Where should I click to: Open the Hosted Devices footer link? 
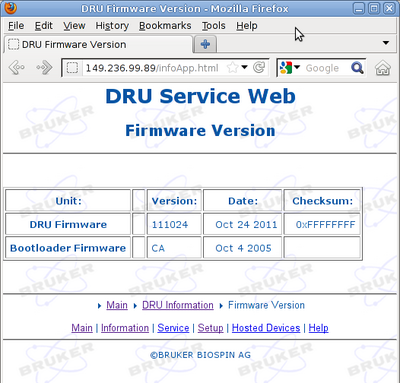(266, 328)
